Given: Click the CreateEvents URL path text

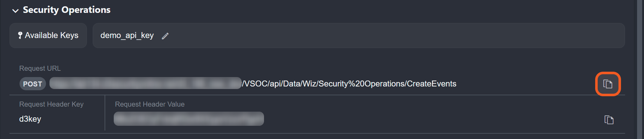Looking at the screenshot, I should tap(349, 84).
